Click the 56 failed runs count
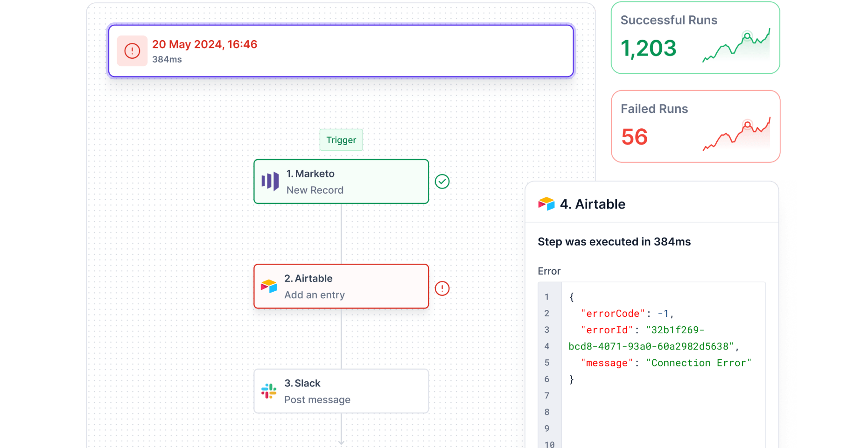Image resolution: width=868 pixels, height=448 pixels. [x=634, y=137]
